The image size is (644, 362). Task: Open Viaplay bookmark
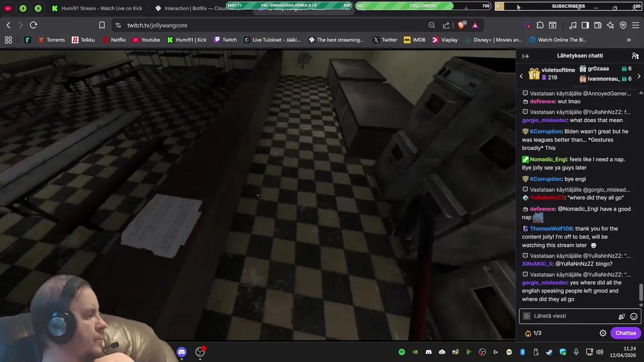pos(445,40)
